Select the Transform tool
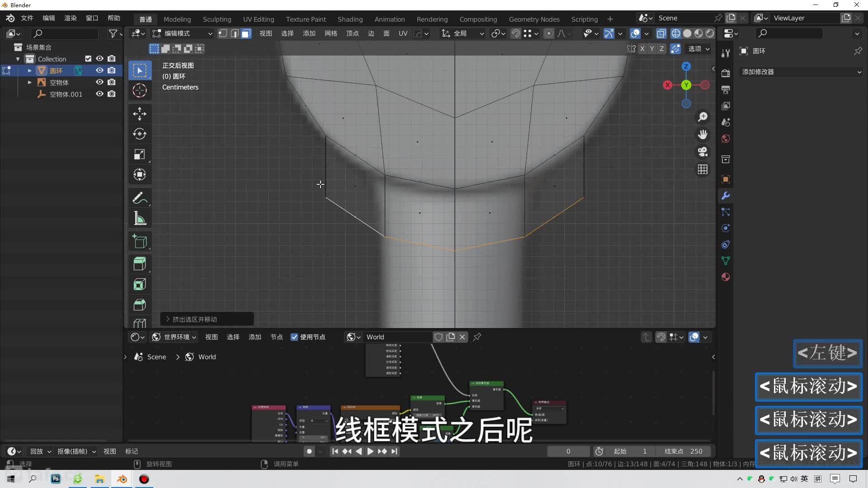868x488 pixels. click(140, 174)
